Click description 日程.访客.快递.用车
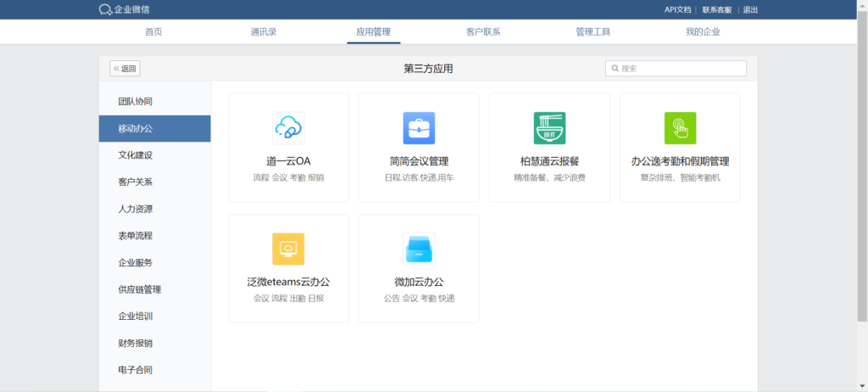The width and height of the screenshot is (868, 392). pos(419,178)
